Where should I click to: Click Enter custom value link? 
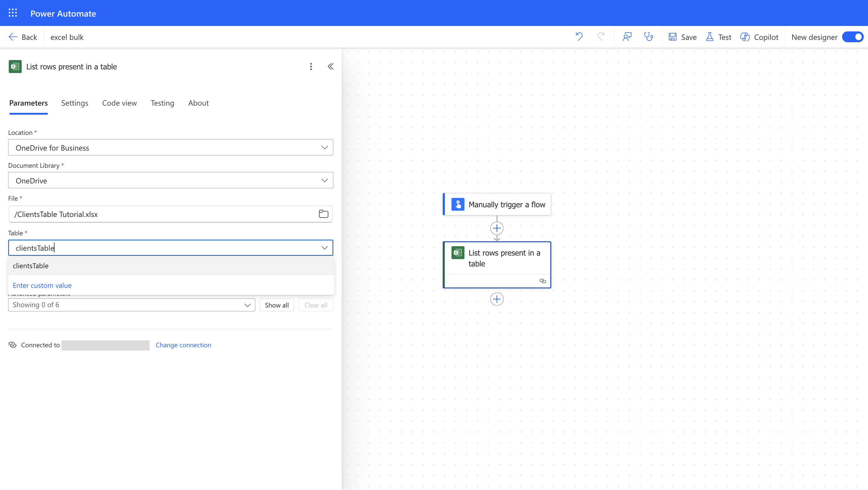pos(42,285)
